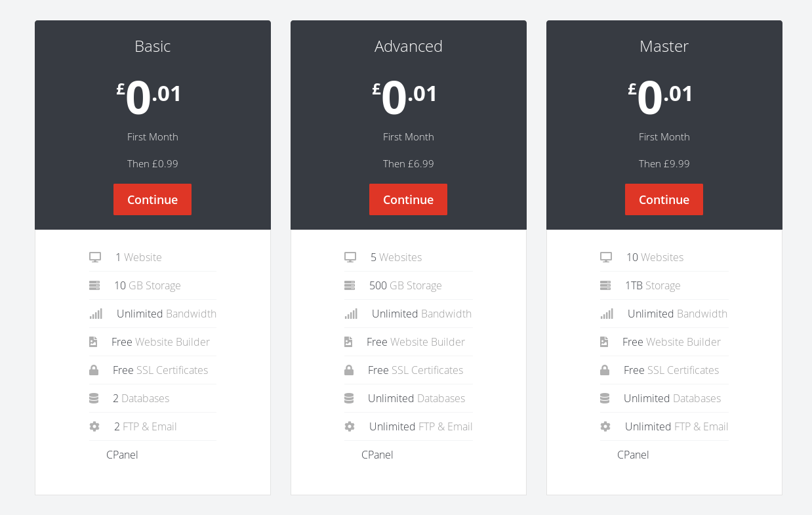Click monitor icon beside 5 Websites
This screenshot has height=515, width=812.
tap(350, 257)
